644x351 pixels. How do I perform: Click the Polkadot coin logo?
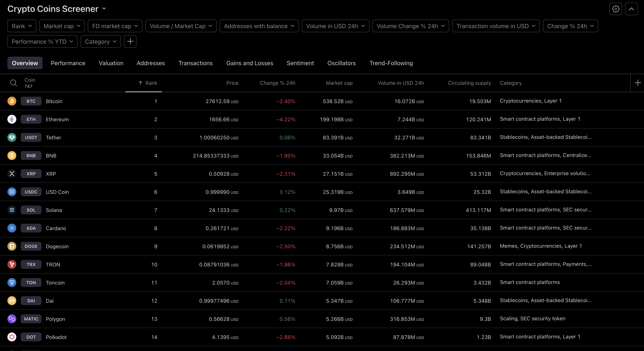coord(12,337)
